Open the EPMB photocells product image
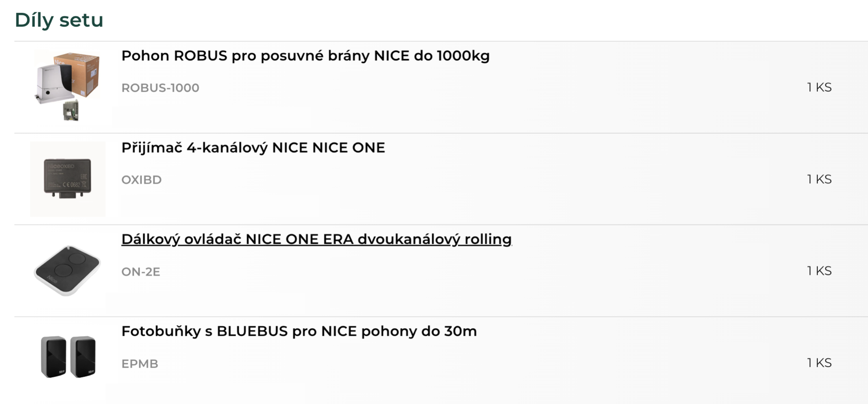 point(68,357)
